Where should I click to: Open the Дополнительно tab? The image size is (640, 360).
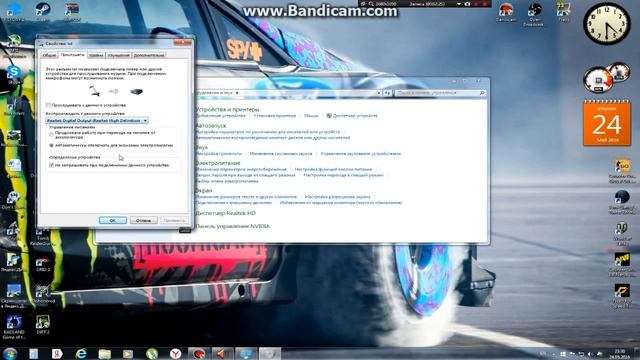149,55
